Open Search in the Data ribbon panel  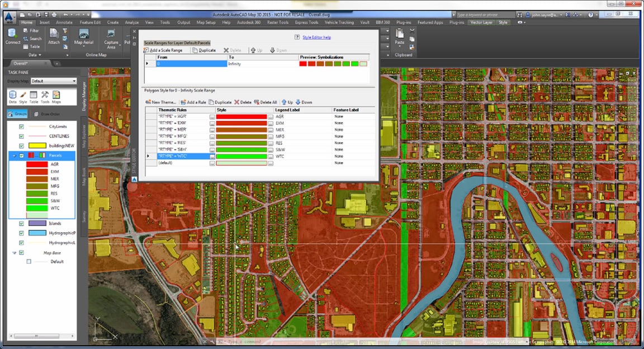click(32, 39)
